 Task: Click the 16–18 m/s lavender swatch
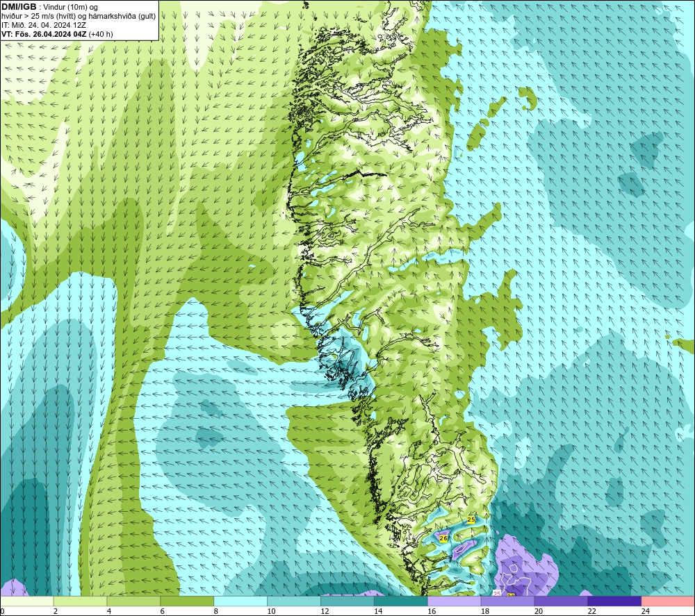455,601
